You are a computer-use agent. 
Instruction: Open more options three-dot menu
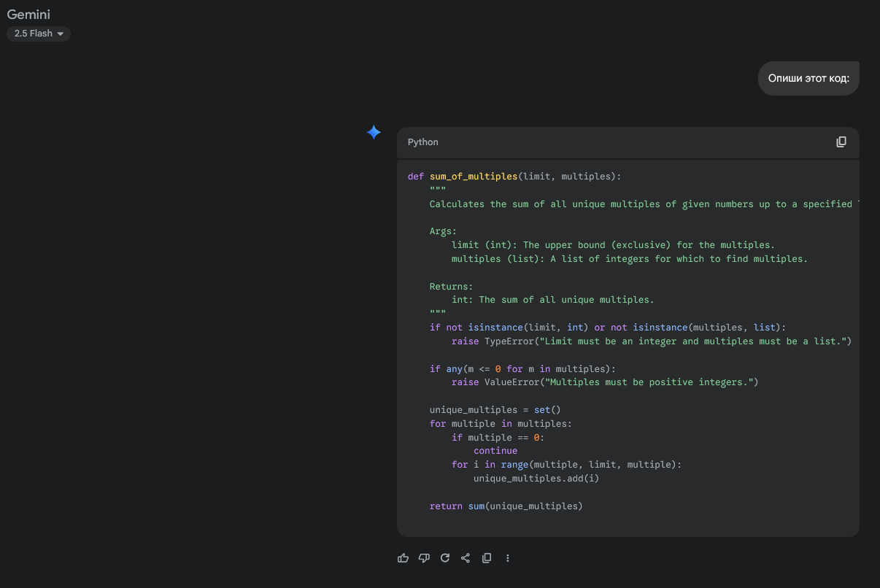point(508,558)
